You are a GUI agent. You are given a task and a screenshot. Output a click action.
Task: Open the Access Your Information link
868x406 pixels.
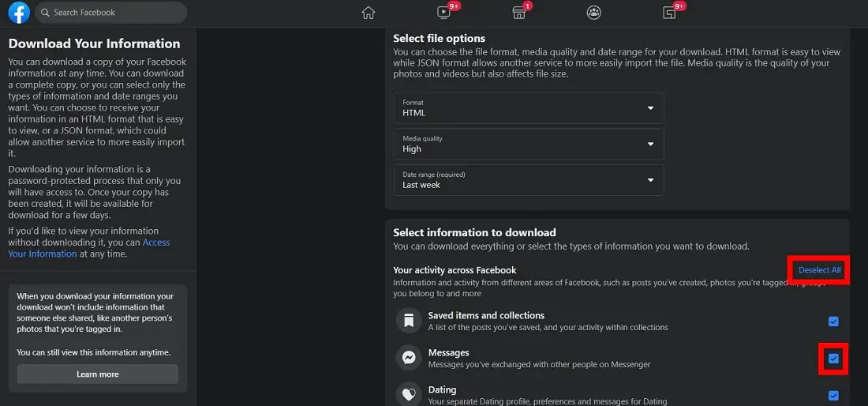click(x=155, y=242)
